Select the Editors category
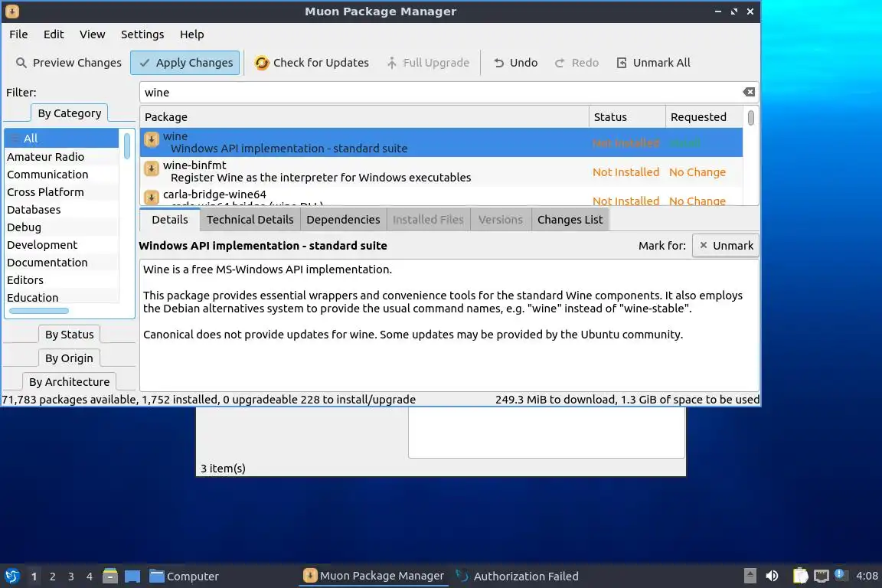Viewport: 882px width, 588px height. 62,279
